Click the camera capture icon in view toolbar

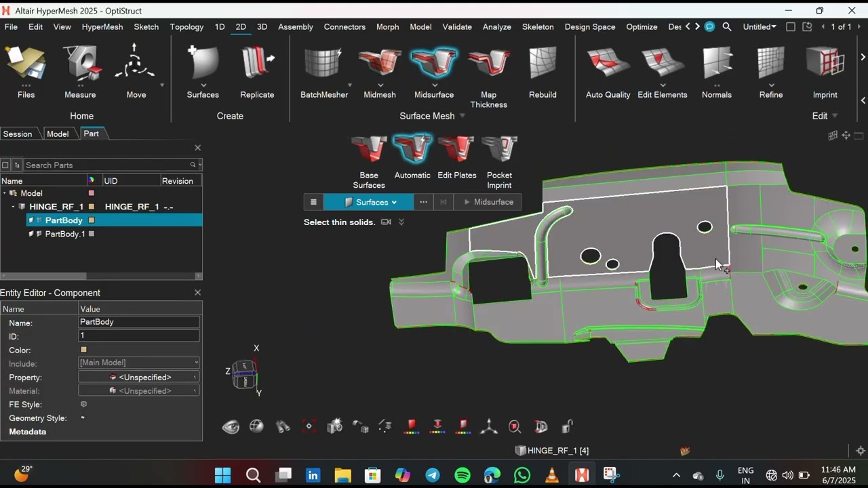[x=334, y=426]
